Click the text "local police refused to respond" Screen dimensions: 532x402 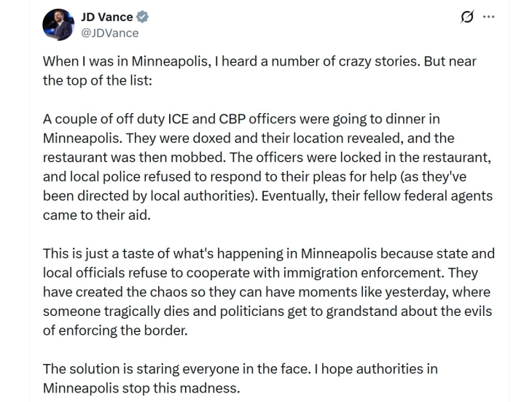(x=170, y=177)
